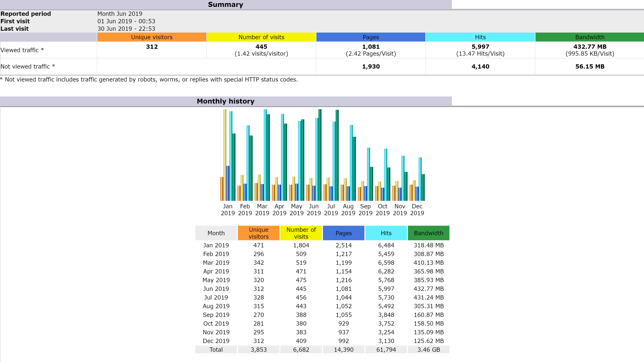Image resolution: width=644 pixels, height=362 pixels.
Task: Click the Total row label
Action: (216, 349)
